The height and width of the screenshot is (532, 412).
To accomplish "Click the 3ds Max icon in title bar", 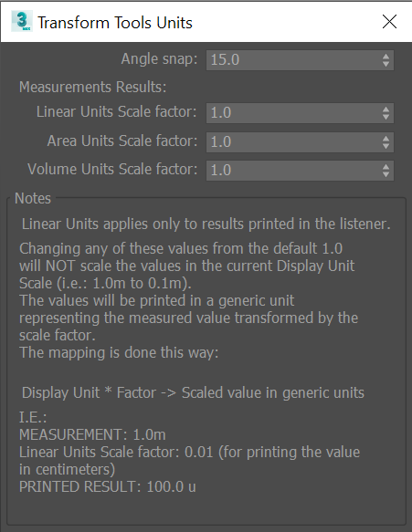I will (x=22, y=21).
